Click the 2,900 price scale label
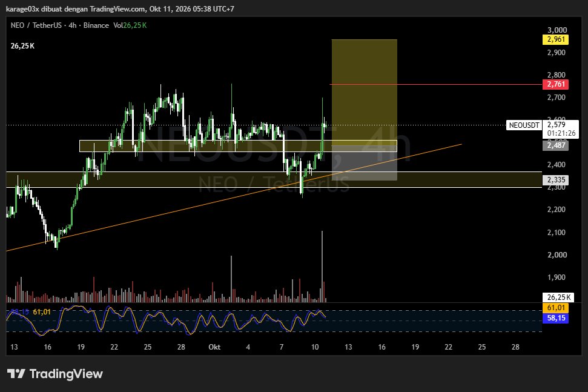The width and height of the screenshot is (588, 392). coord(556,53)
